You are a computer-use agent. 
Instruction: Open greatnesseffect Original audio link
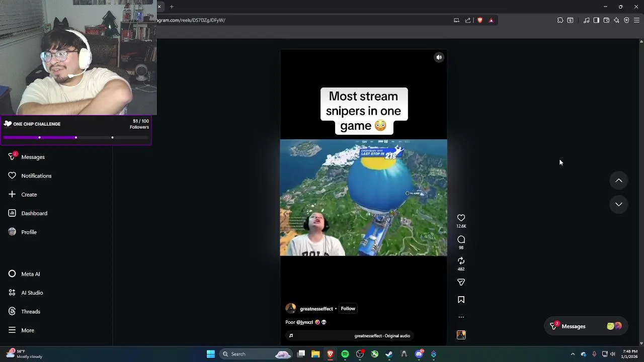[x=382, y=336]
